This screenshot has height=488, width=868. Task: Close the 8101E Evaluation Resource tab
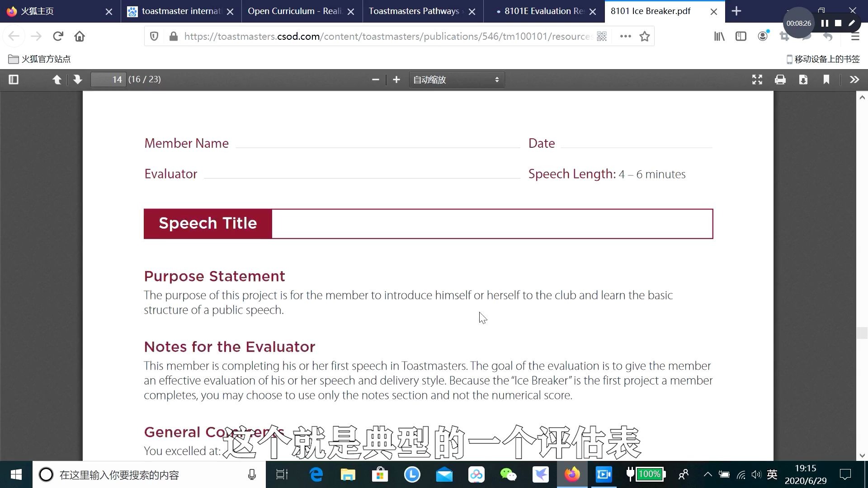(593, 12)
